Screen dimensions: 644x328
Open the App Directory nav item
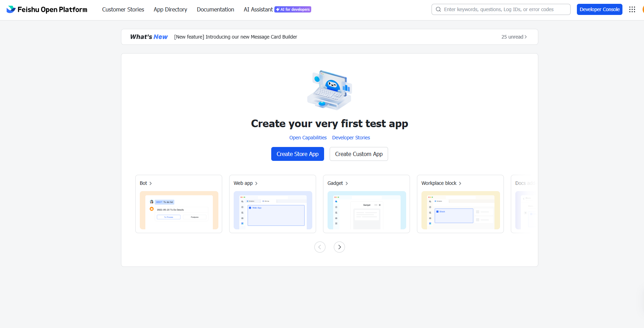tap(170, 9)
